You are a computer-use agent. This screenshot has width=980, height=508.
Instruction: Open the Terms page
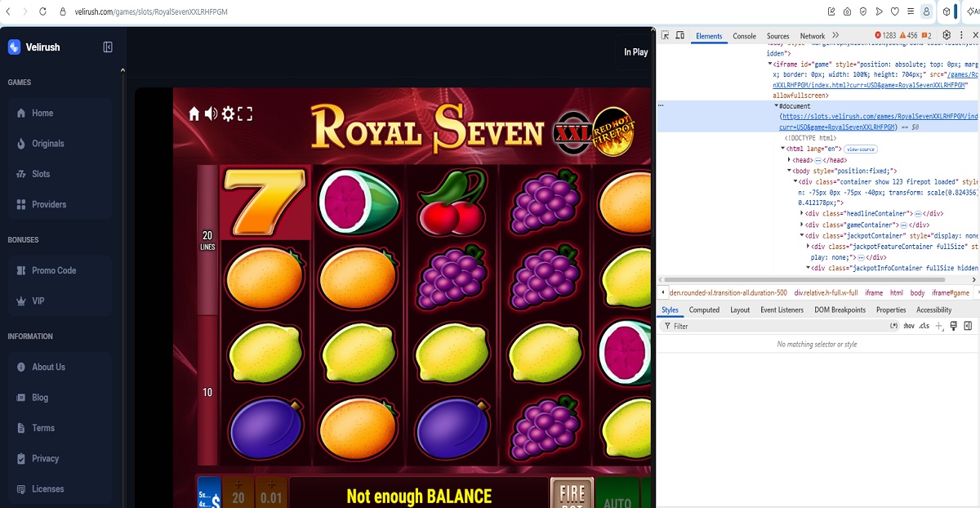tap(60, 428)
